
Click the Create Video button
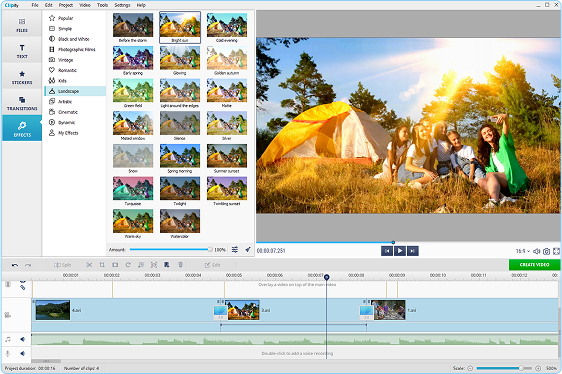point(534,265)
